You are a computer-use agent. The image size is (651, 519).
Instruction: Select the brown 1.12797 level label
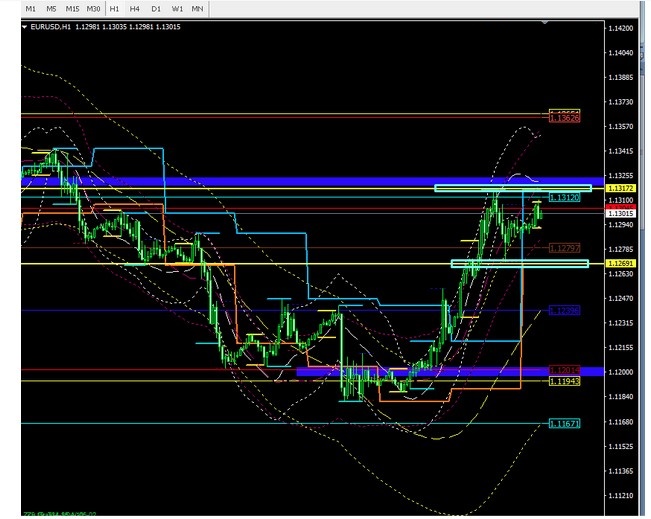point(567,249)
